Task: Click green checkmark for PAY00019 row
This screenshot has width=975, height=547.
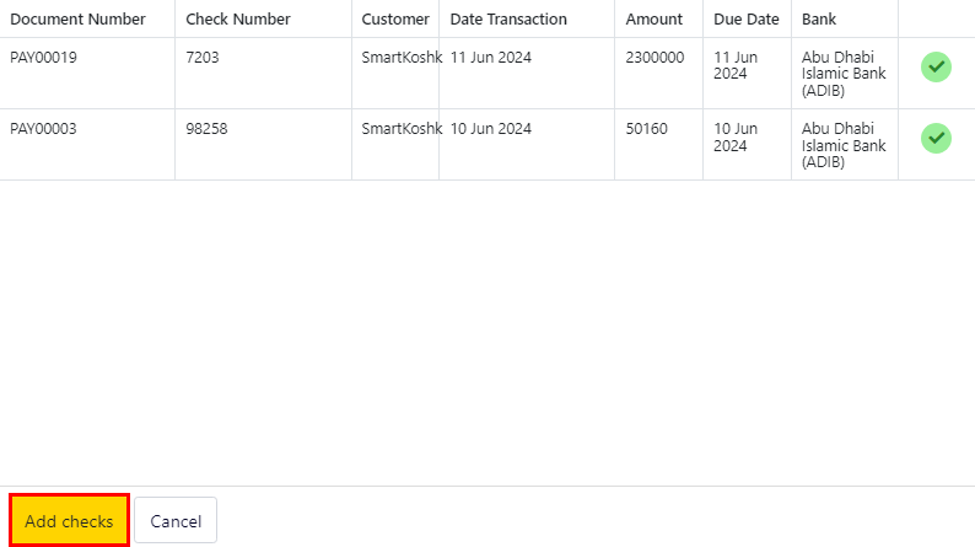Action: 935,67
